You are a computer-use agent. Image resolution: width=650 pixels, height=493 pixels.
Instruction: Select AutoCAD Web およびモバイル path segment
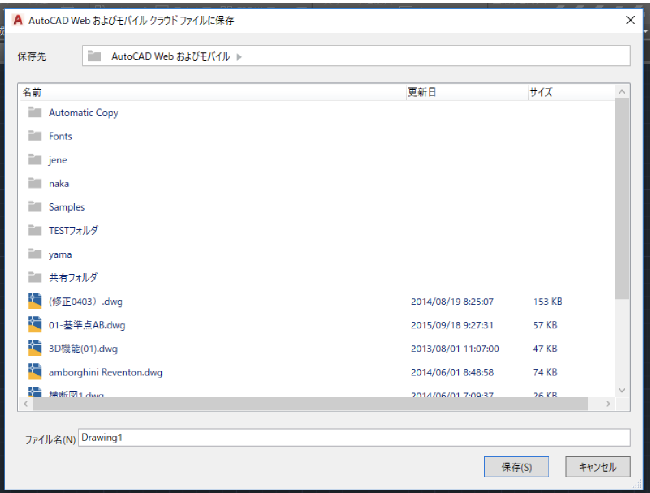coord(170,56)
